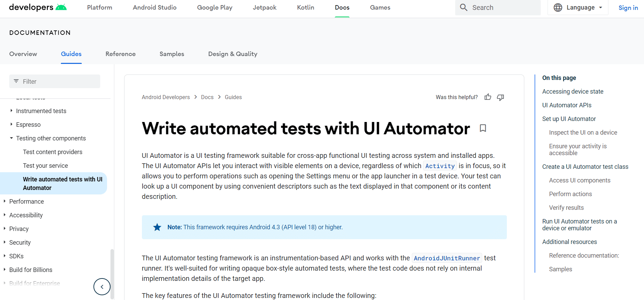Bookmark this page with the bookmark icon
Viewport: 644px width, 300px height.
483,128
